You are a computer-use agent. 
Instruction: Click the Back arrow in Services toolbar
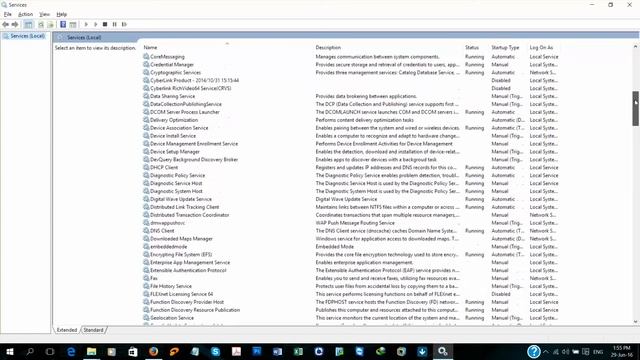click(x=5, y=24)
